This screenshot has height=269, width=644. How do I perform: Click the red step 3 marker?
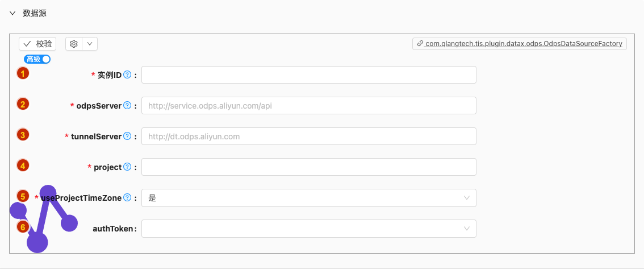(x=23, y=135)
